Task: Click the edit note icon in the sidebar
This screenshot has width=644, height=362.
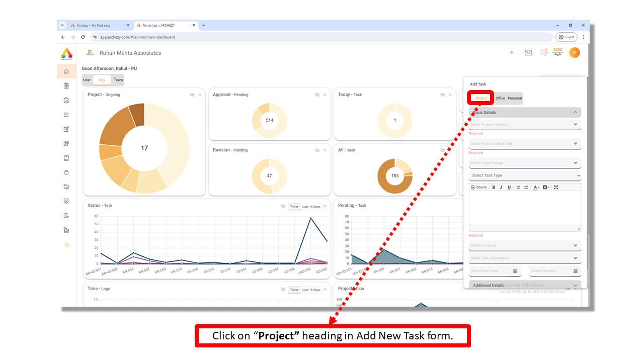Action: click(66, 129)
